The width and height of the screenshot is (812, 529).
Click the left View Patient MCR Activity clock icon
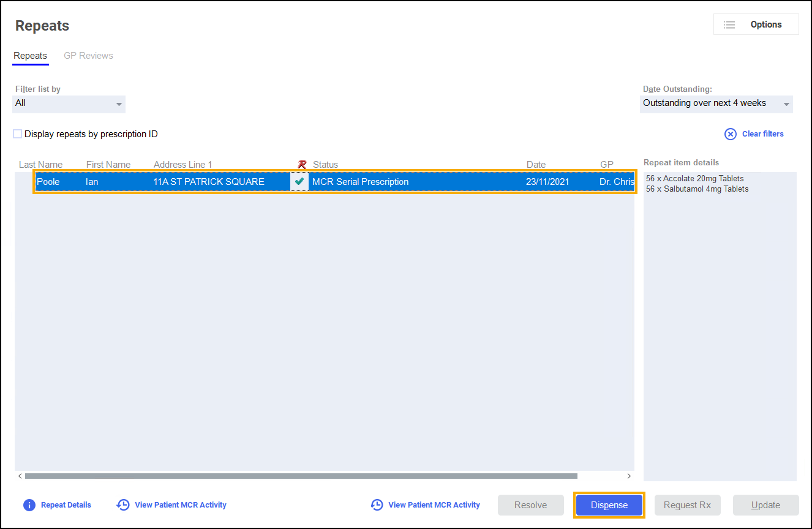coord(123,505)
